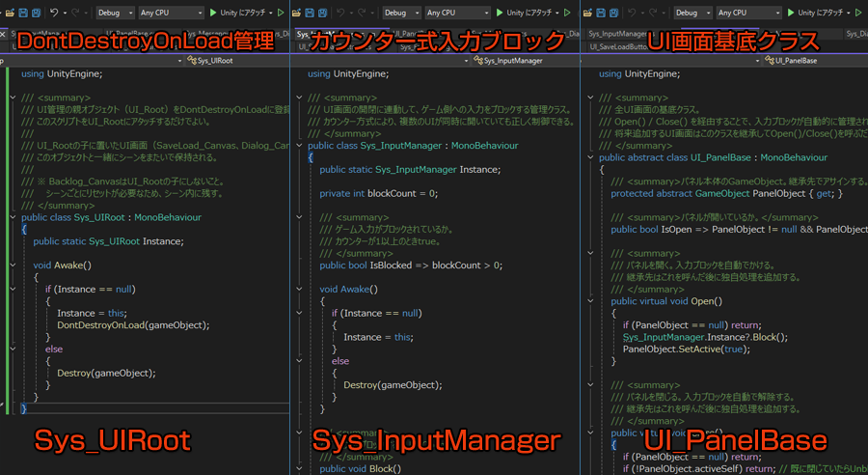The image size is (868, 475).
Task: Click Save icon in the Sys_UIRoot window toolbar
Action: click(x=21, y=13)
